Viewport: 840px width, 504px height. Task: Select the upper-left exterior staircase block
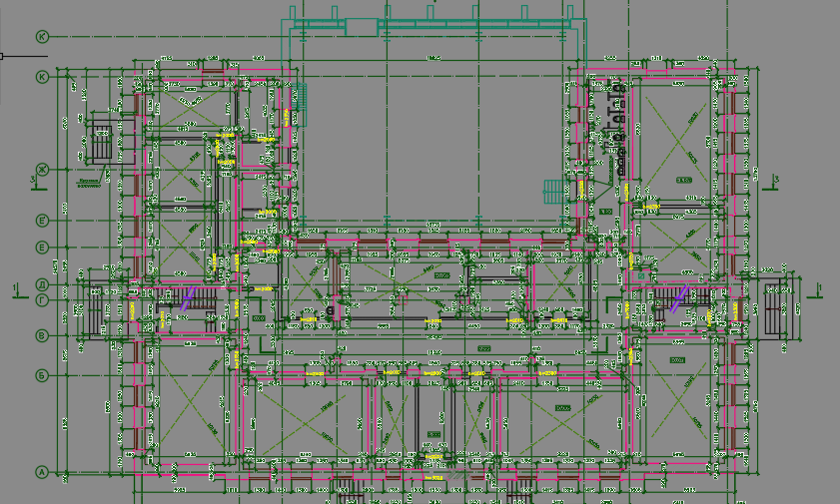pyautogui.click(x=102, y=143)
